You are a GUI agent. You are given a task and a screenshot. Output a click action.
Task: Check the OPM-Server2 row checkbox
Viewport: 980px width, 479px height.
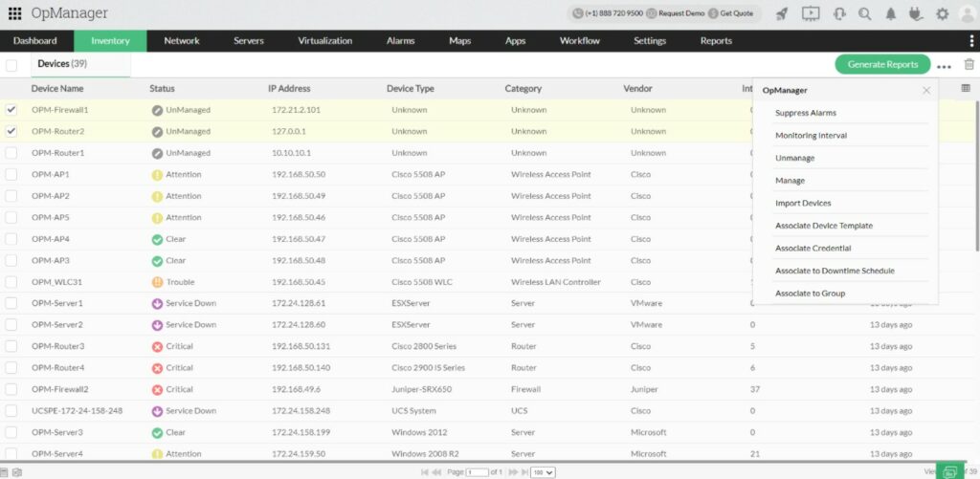(x=11, y=325)
